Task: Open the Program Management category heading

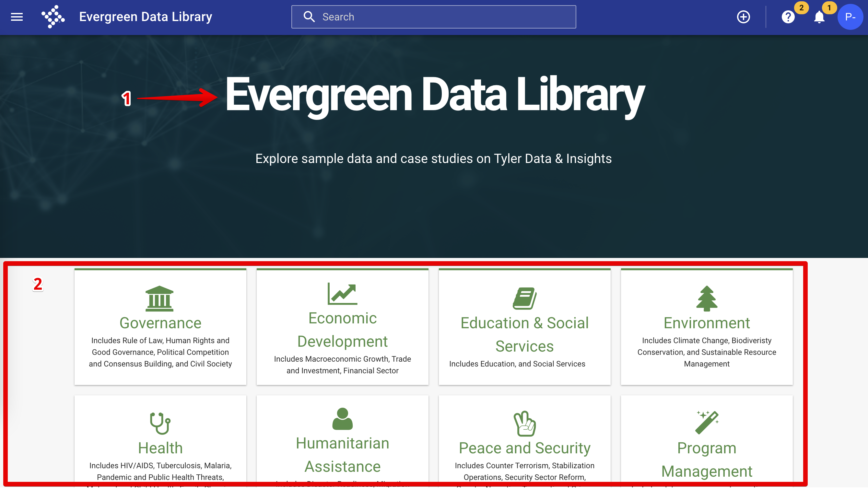Action: click(707, 460)
